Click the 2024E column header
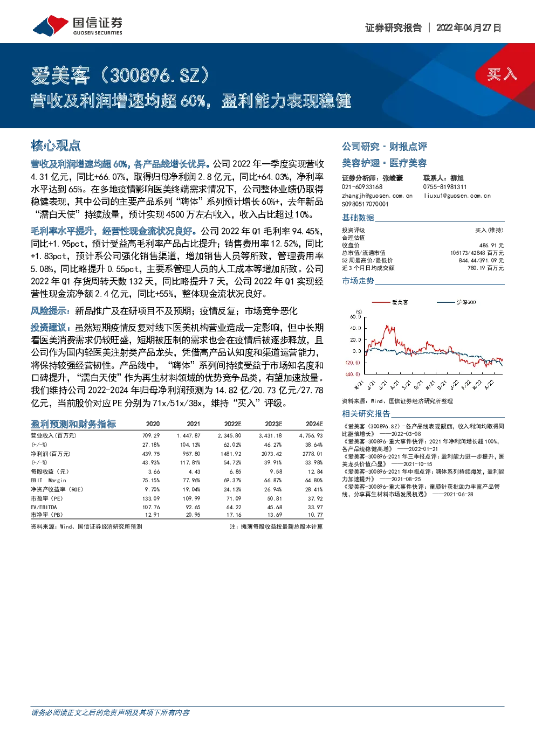Screen dimensions: 535x756 [314, 424]
